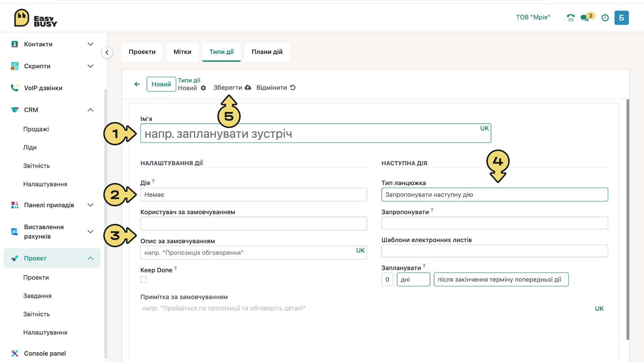The width and height of the screenshot is (644, 362).
Task: Click UK tag in Примітка за замовчуванням
Action: (x=599, y=309)
